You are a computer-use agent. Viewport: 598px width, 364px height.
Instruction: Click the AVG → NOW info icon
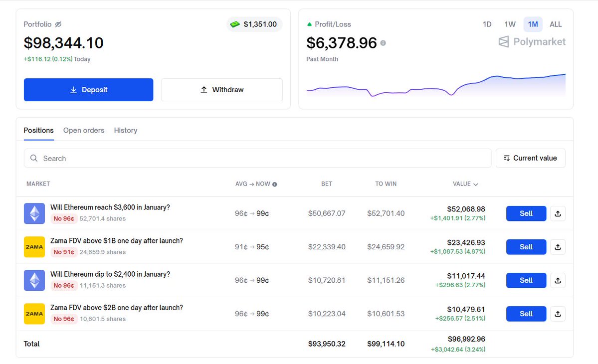(x=275, y=184)
